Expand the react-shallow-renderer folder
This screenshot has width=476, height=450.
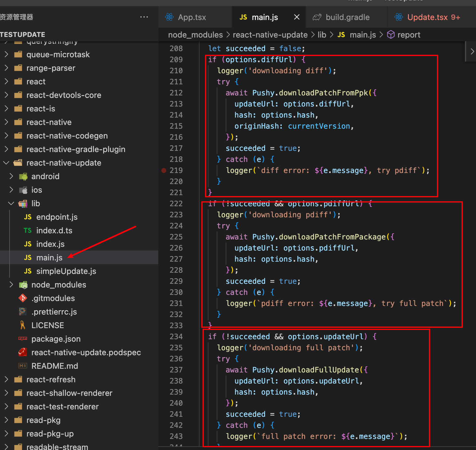6,393
